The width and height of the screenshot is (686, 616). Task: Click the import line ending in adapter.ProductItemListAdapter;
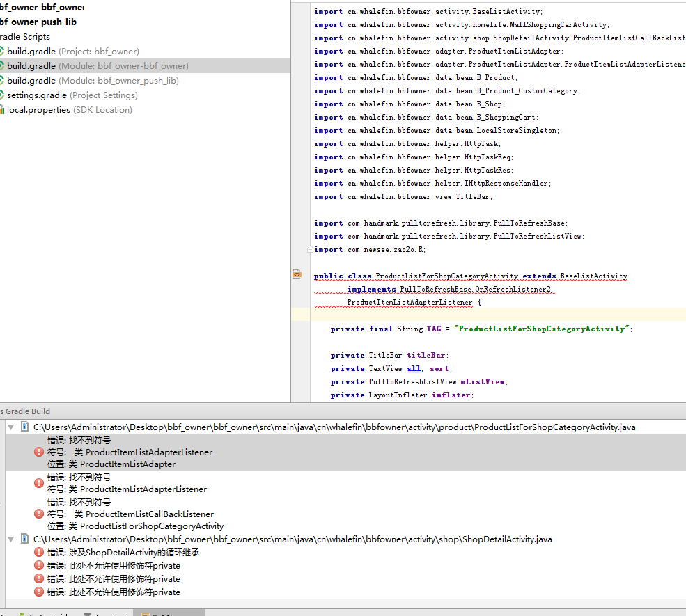(439, 51)
